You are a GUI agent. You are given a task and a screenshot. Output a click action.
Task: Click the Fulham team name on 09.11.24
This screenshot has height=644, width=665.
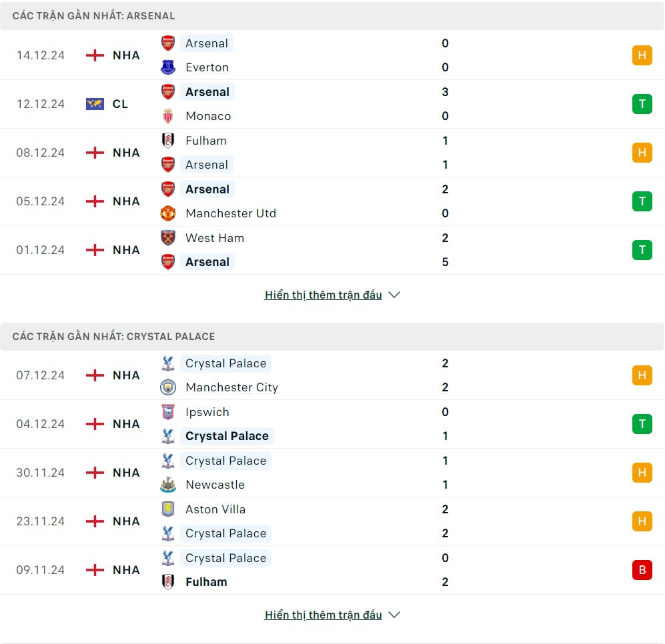click(x=206, y=582)
